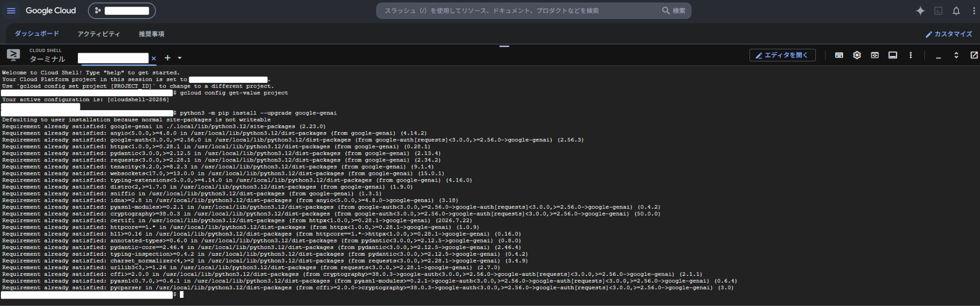Open the project picker
The width and height of the screenshot is (980, 306).
click(x=122, y=11)
